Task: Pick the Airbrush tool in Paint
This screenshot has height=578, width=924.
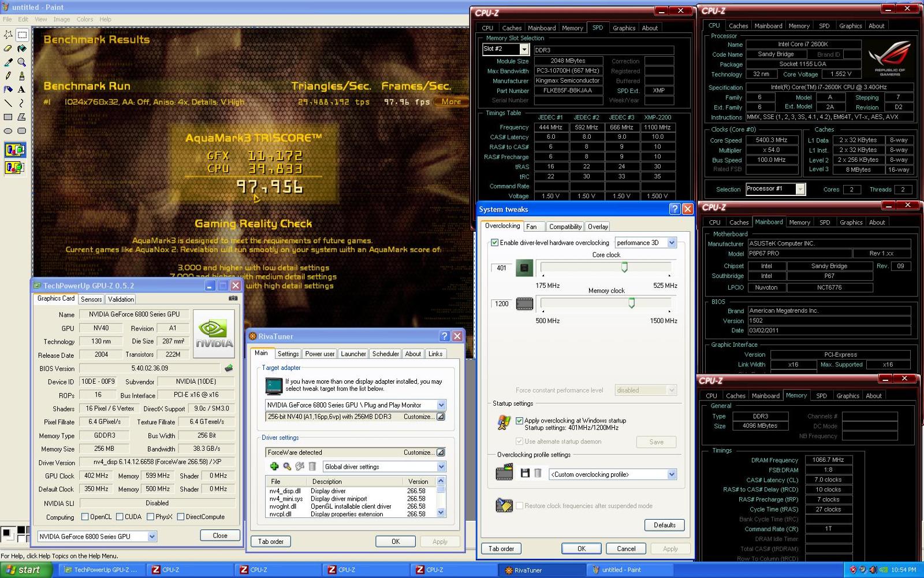Action: coord(8,90)
